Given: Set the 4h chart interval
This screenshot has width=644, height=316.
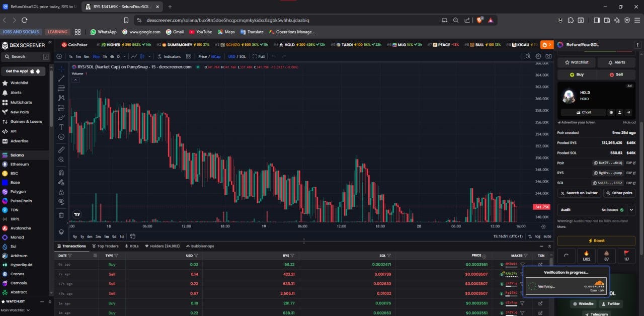Looking at the screenshot, I should point(112,56).
